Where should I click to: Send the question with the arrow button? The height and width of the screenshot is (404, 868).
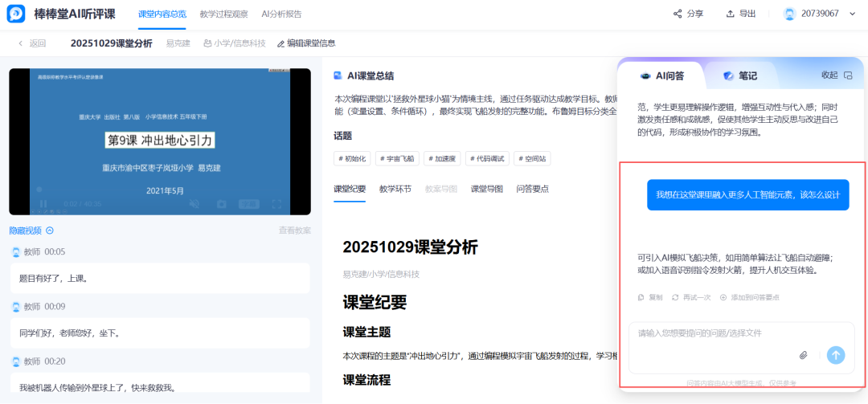tap(836, 355)
